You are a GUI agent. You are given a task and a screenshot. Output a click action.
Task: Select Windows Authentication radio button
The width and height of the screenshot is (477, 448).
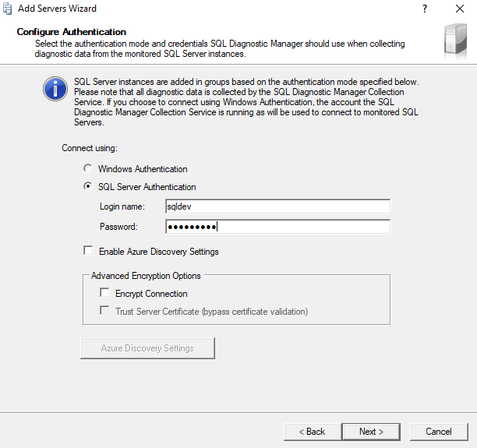tap(87, 168)
